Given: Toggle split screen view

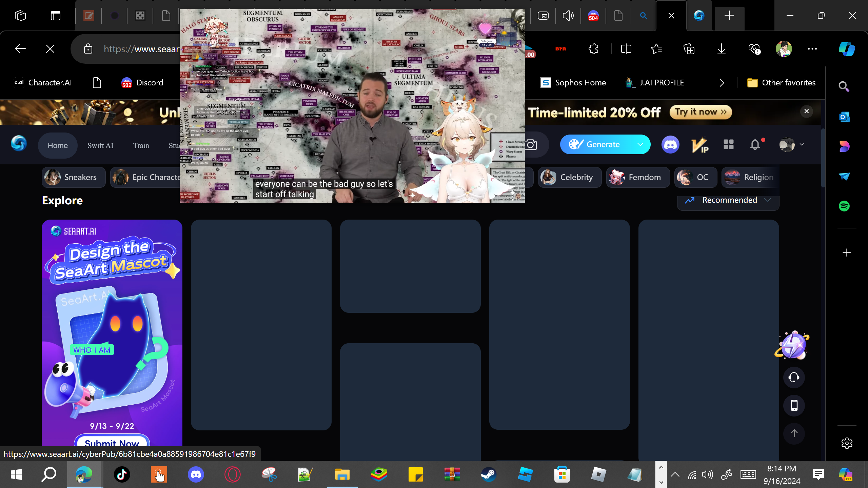Looking at the screenshot, I should [626, 49].
